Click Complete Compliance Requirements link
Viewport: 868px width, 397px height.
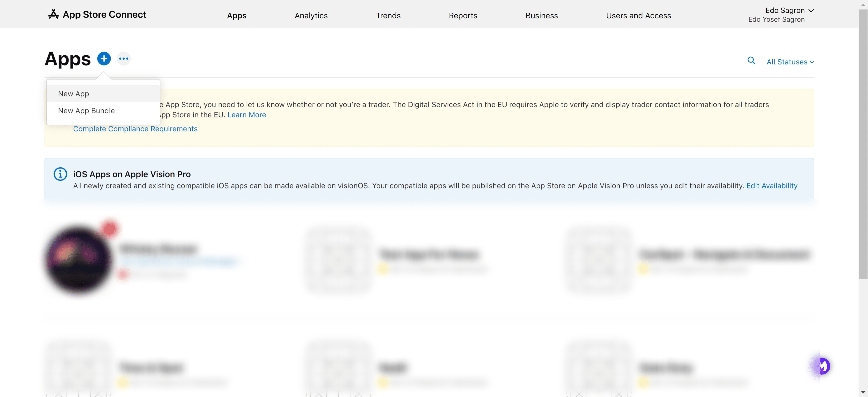pyautogui.click(x=135, y=129)
